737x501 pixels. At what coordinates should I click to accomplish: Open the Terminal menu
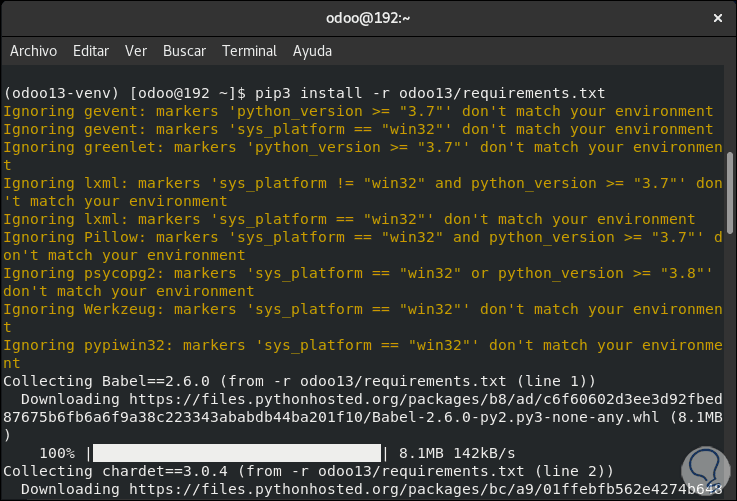click(x=249, y=50)
